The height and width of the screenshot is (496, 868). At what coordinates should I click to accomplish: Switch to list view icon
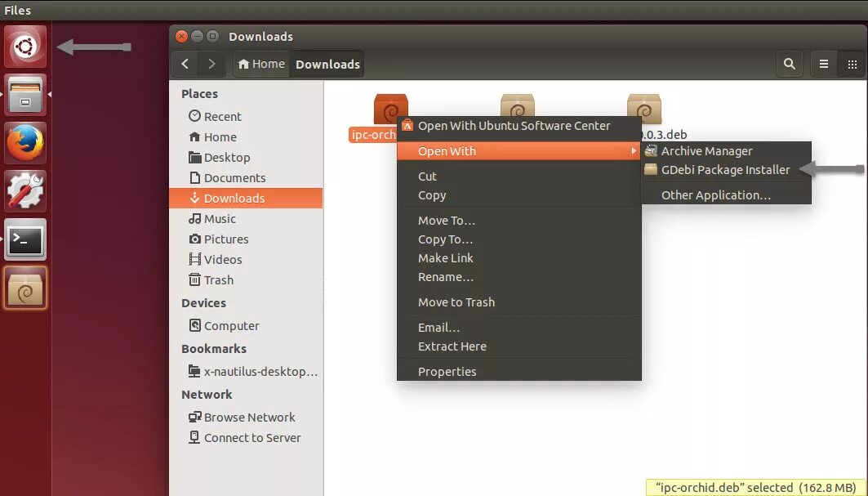coord(824,65)
